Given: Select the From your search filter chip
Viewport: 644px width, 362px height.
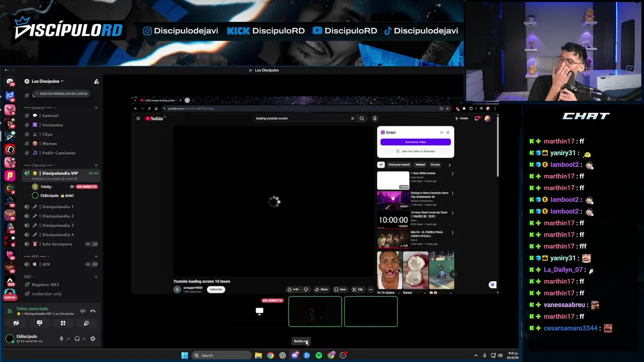Looking at the screenshot, I should 399,165.
